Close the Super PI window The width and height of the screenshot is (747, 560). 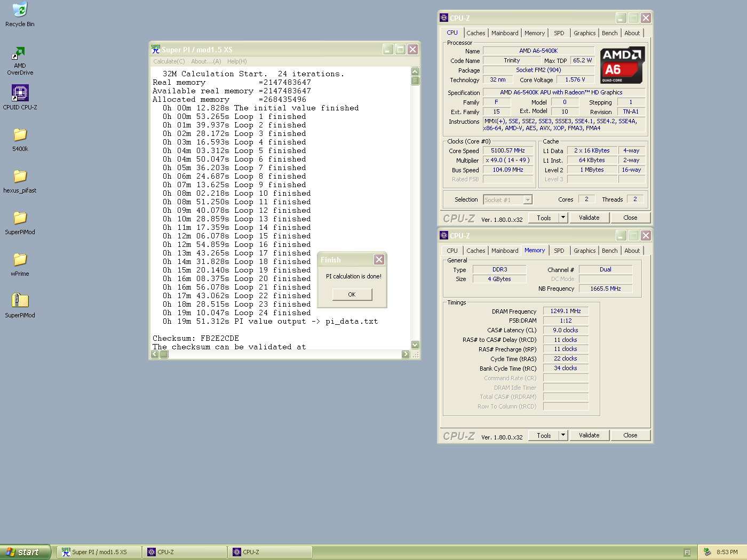412,49
